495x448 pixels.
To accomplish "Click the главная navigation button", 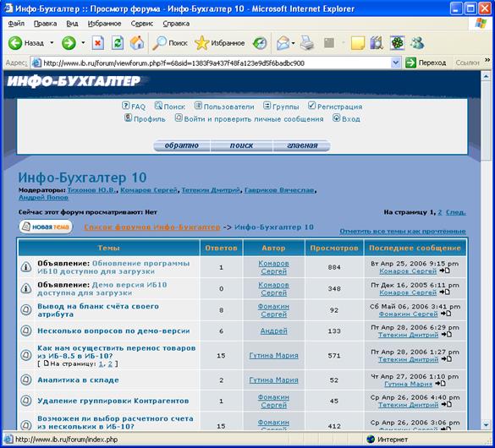I will point(302,145).
